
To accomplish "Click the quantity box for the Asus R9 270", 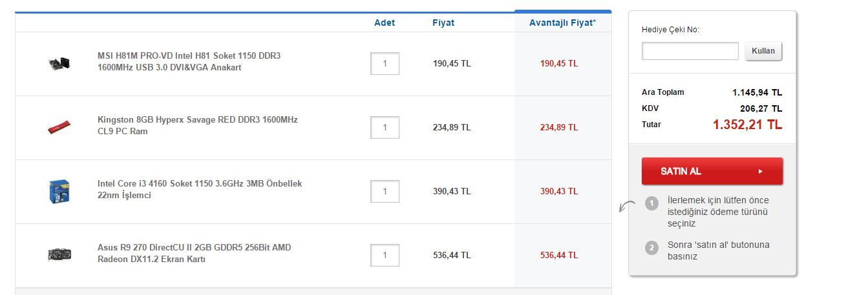I will (385, 255).
